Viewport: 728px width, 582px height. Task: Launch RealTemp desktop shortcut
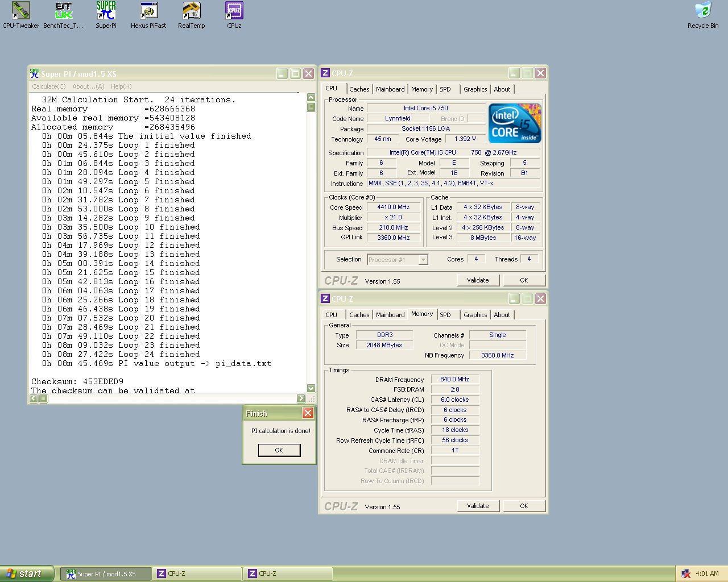(x=191, y=11)
